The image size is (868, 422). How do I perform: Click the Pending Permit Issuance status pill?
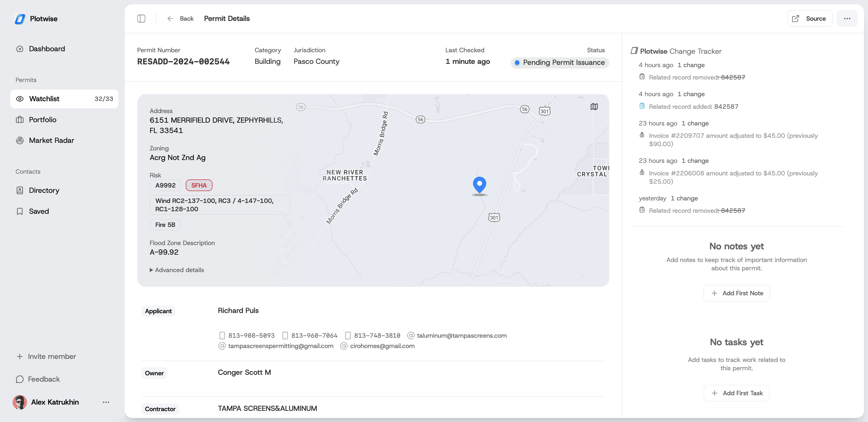(x=559, y=62)
